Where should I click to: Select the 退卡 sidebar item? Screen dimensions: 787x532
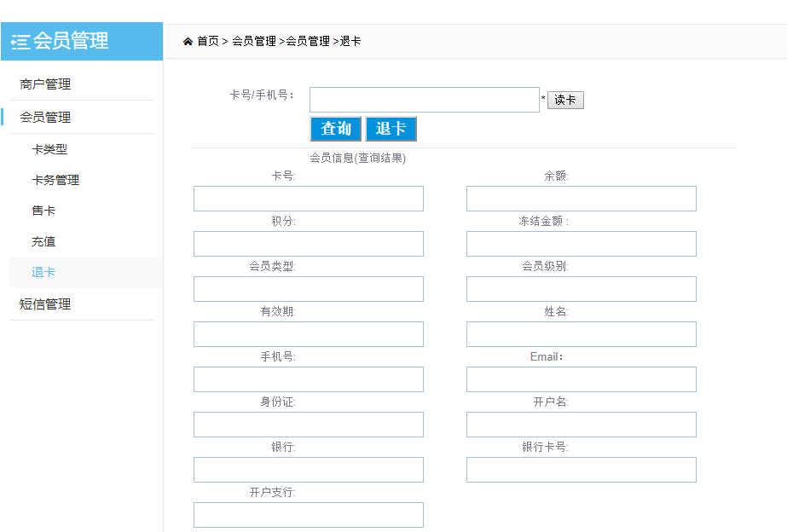click(x=43, y=272)
